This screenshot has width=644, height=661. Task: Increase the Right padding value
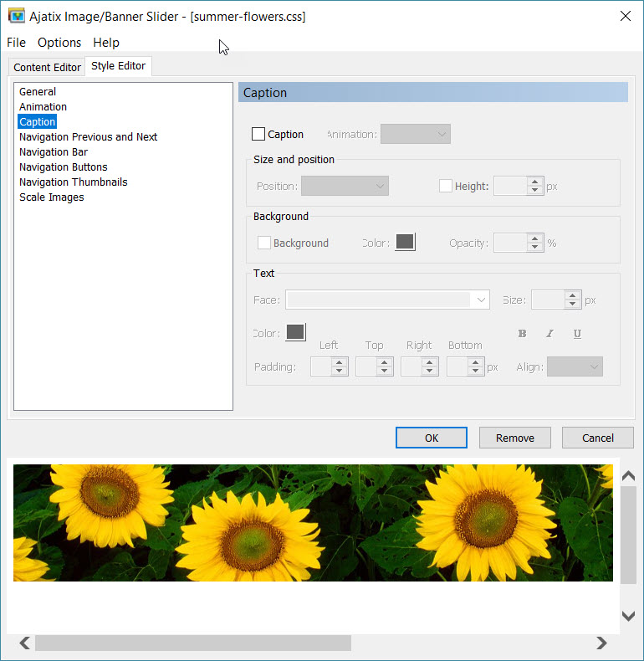point(430,362)
